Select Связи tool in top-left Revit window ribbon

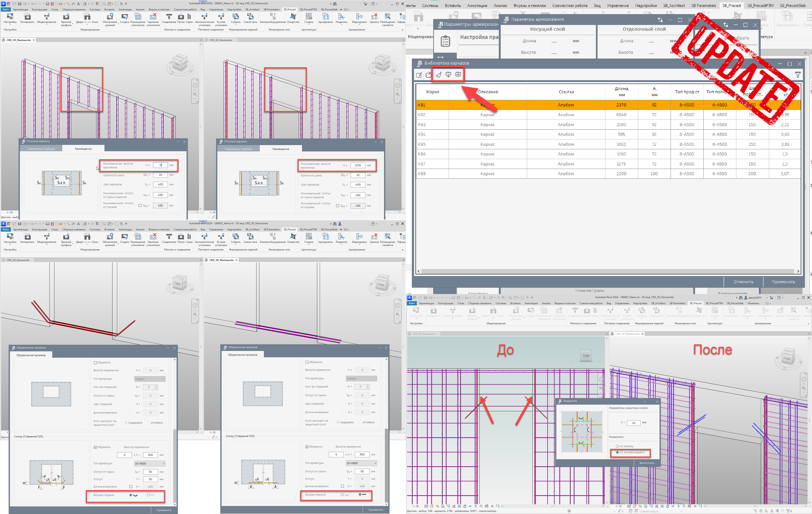tap(189, 19)
